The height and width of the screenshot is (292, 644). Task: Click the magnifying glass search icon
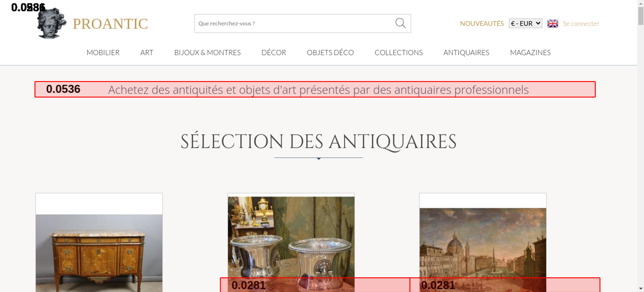coord(400,23)
